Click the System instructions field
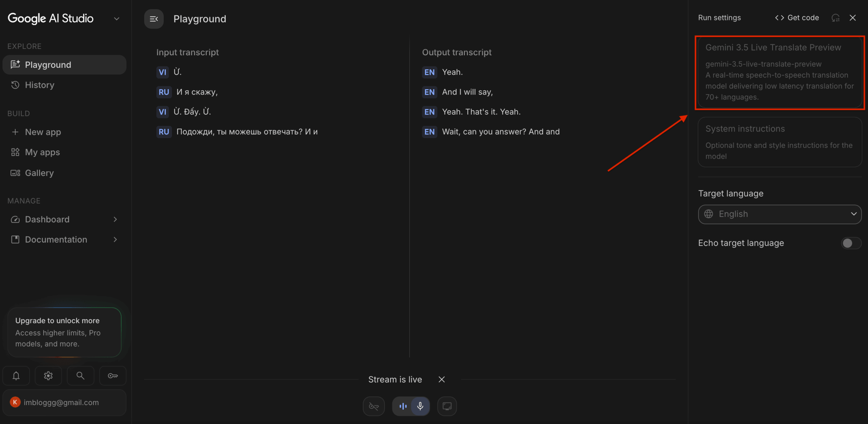 (780, 142)
